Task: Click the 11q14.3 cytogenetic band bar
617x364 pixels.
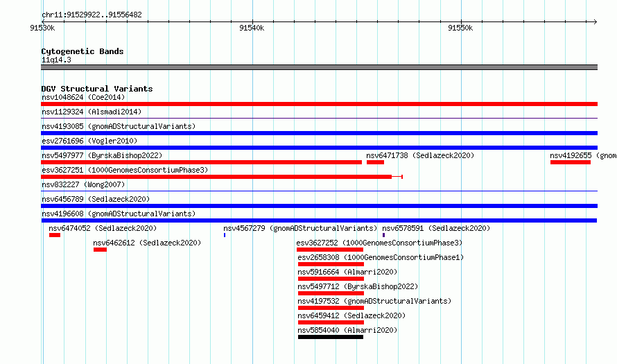Action: tap(319, 67)
